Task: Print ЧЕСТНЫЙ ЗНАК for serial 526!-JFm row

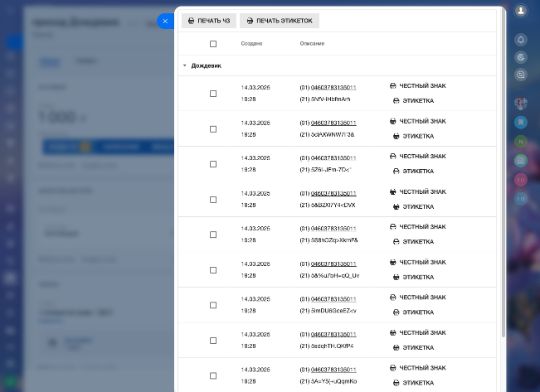Action: pos(418,156)
